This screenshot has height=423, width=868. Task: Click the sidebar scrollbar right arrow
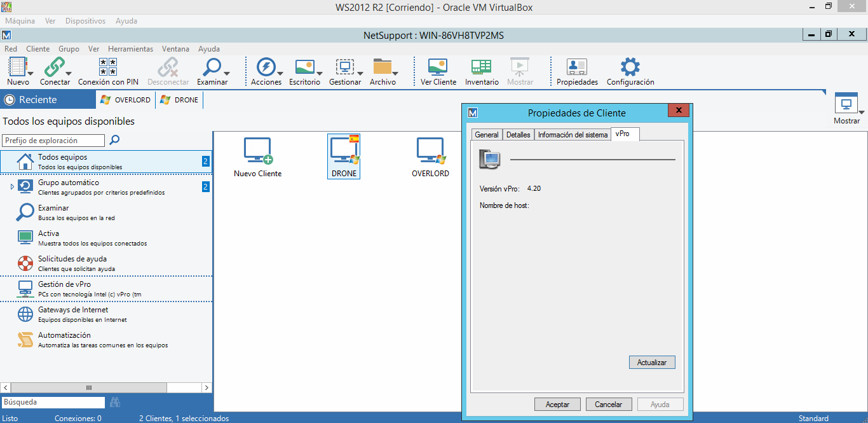[207, 387]
